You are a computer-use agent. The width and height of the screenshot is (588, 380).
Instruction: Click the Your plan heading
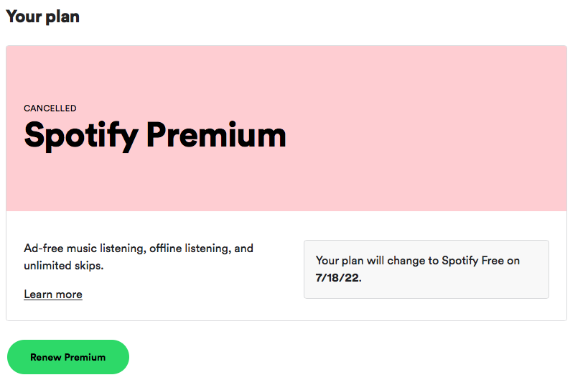click(42, 17)
